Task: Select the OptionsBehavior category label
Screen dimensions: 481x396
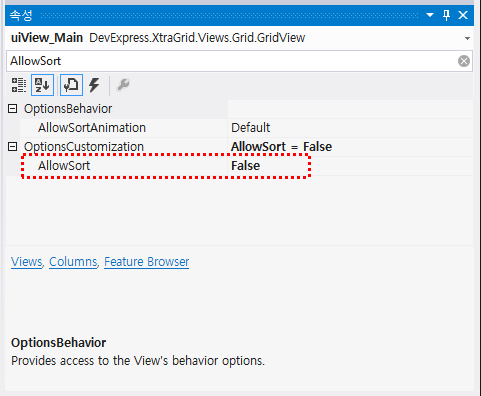Action: point(68,109)
